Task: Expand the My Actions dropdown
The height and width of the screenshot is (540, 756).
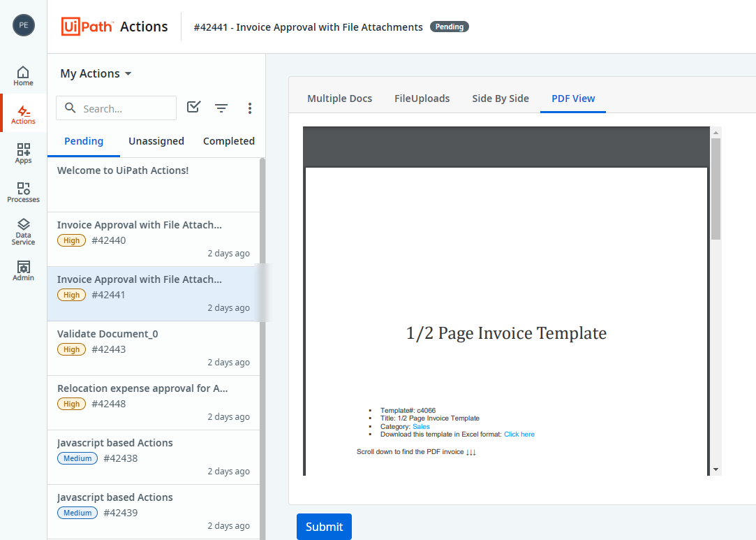Action: point(96,73)
